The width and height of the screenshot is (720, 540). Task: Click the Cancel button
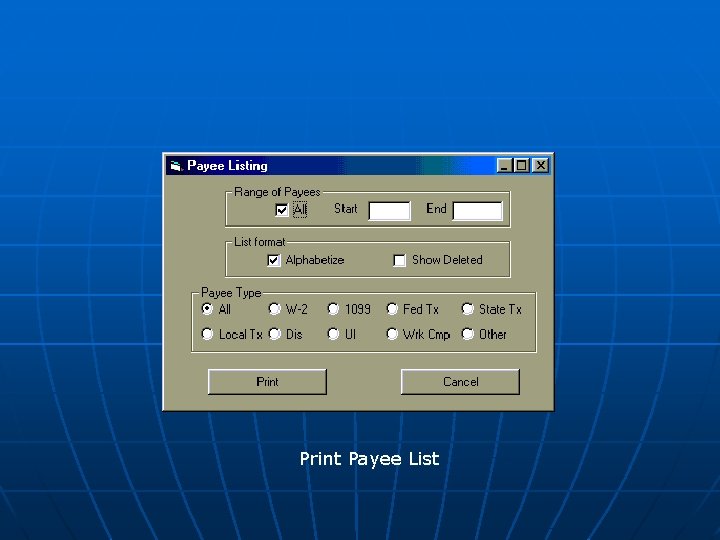coord(461,382)
